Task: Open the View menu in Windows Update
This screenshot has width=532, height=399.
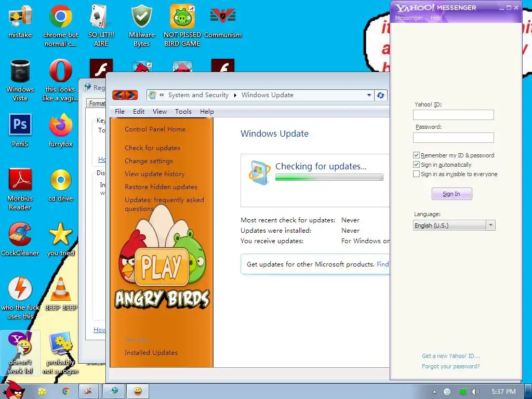Action: click(159, 111)
